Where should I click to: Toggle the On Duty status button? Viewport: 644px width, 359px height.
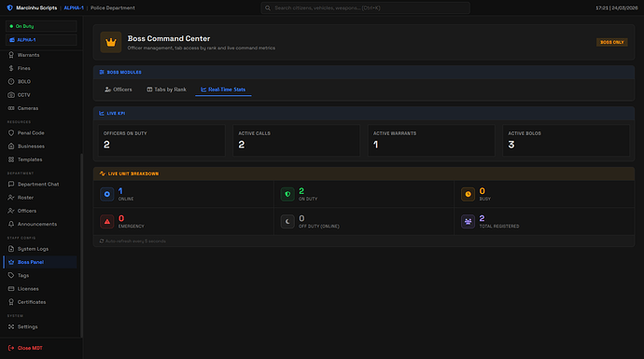pyautogui.click(x=41, y=26)
